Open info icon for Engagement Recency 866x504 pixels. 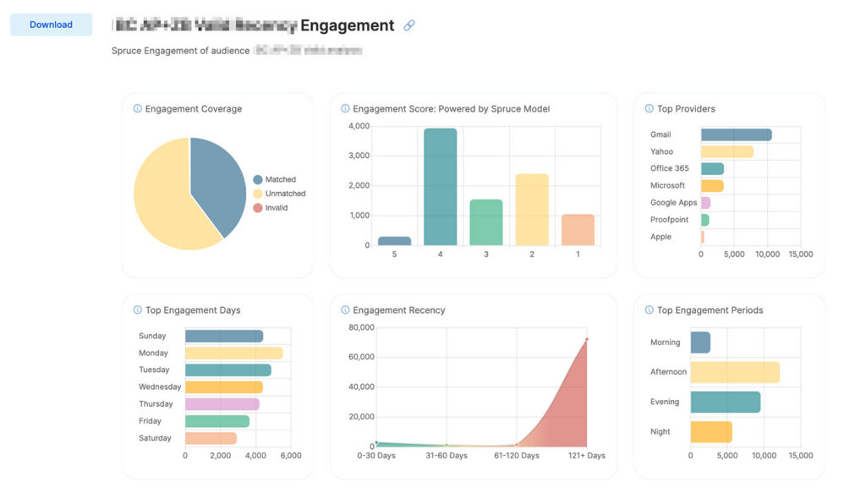[x=345, y=310]
